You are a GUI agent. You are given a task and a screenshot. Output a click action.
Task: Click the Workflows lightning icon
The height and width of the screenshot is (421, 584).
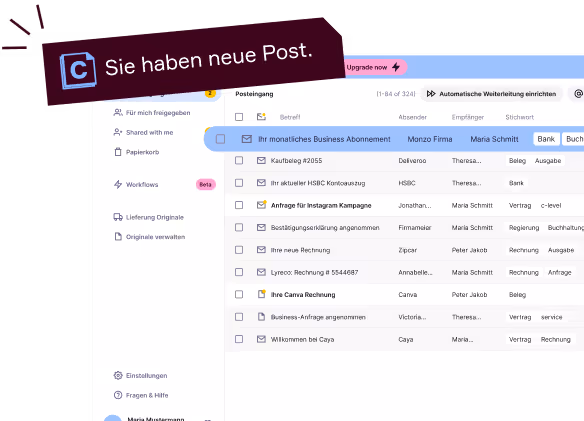pyautogui.click(x=118, y=184)
